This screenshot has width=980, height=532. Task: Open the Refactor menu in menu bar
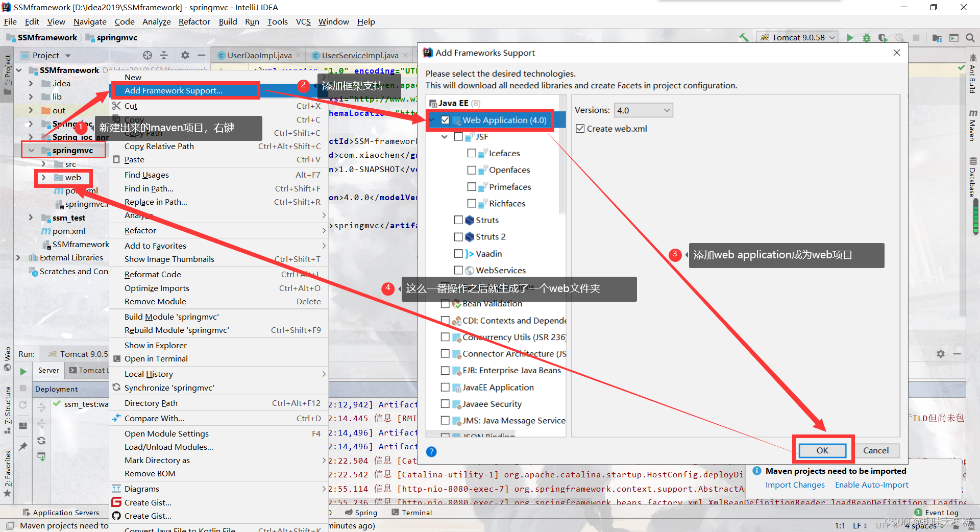pos(194,21)
